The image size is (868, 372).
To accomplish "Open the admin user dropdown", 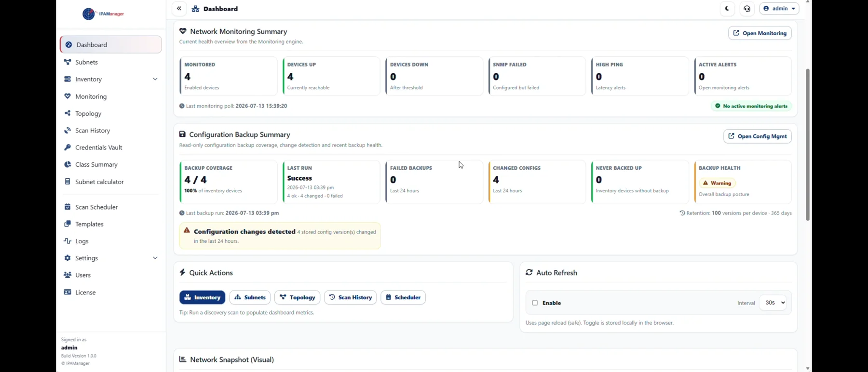I will (779, 9).
